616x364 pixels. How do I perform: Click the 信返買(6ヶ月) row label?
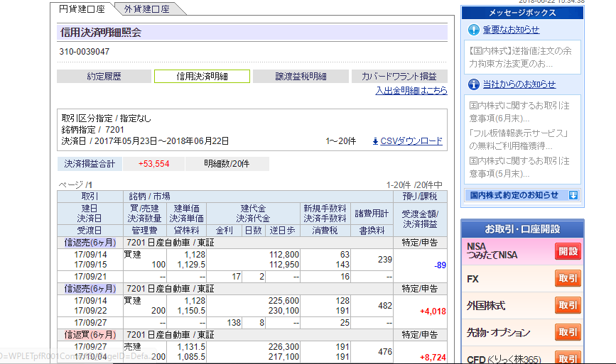(90, 335)
